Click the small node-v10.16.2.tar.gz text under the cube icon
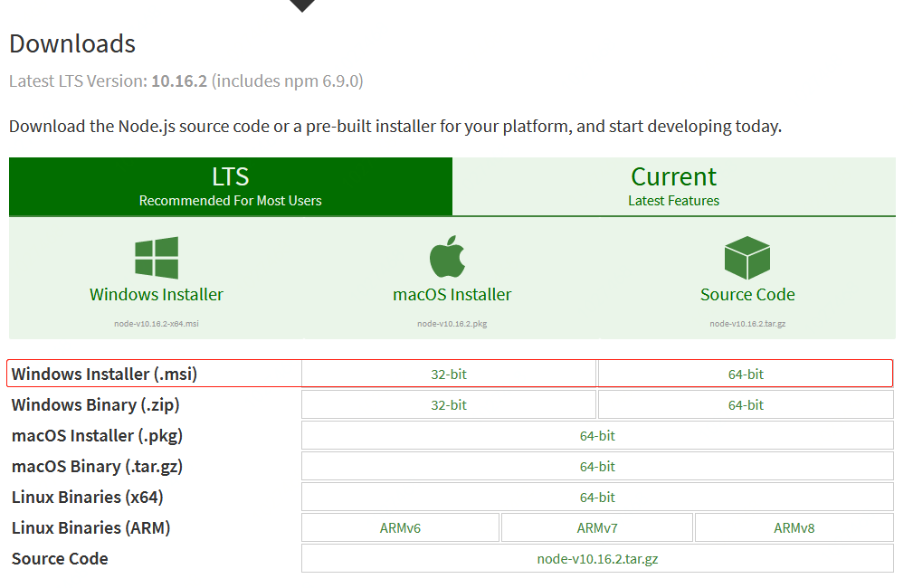The image size is (913, 588). (747, 324)
